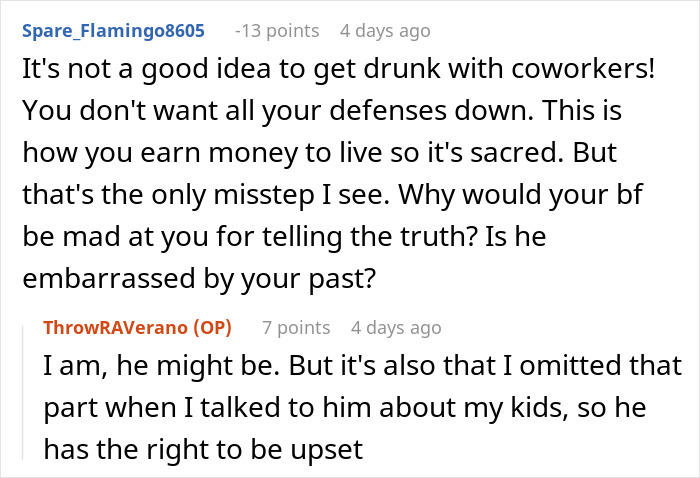Click the word 'coworkers!' in the comment

(x=583, y=69)
